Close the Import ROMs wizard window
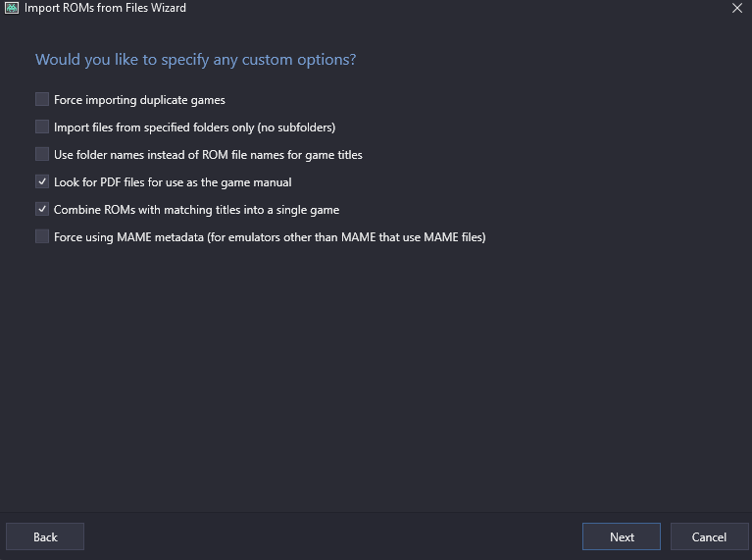The width and height of the screenshot is (752, 560). pyautogui.click(x=737, y=8)
